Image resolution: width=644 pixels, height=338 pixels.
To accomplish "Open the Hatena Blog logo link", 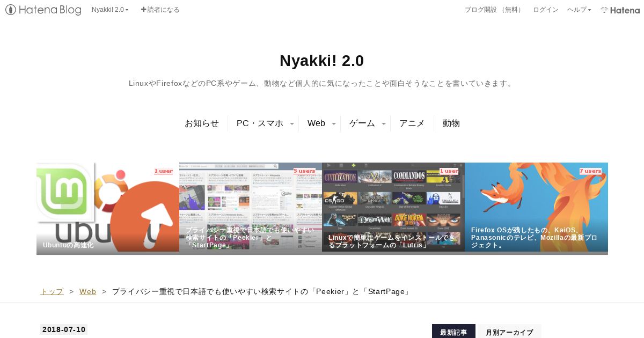I will pyautogui.click(x=43, y=10).
